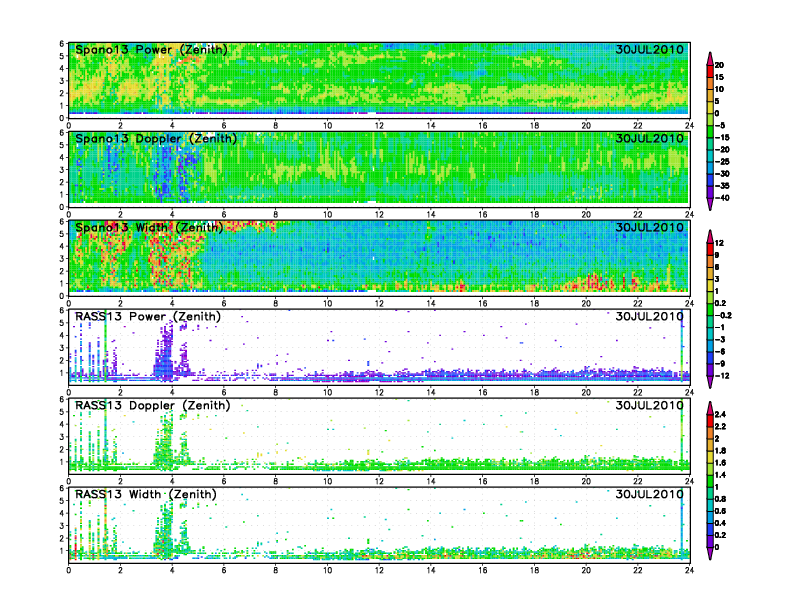Click the "-25" label on the top colorbar
This screenshot has width=792, height=612.
click(x=722, y=162)
